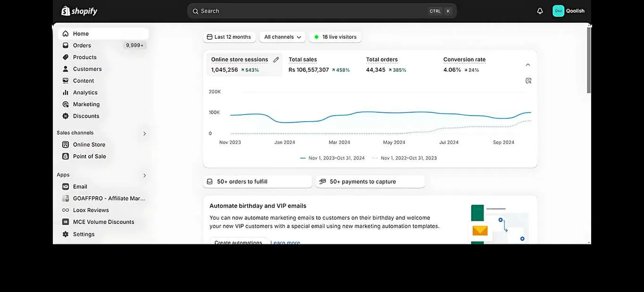Open Settings in the sidebar
644x292 pixels.
tap(103, 234)
